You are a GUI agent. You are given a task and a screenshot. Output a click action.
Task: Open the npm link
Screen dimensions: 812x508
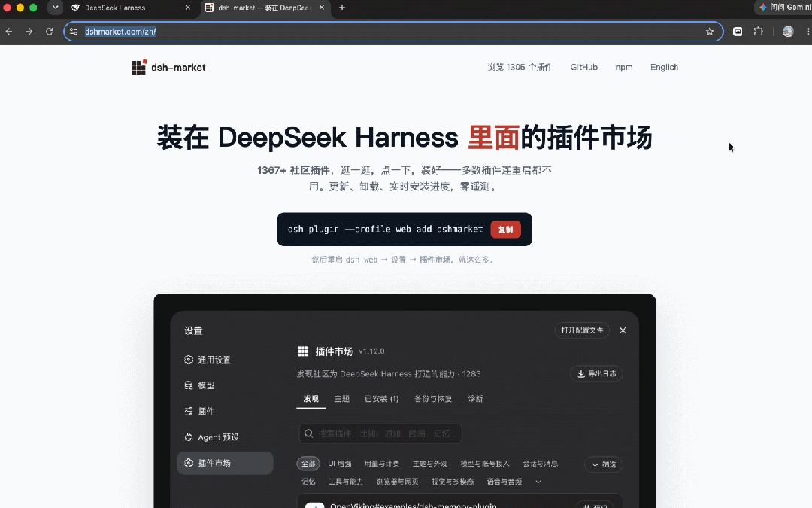click(x=623, y=68)
